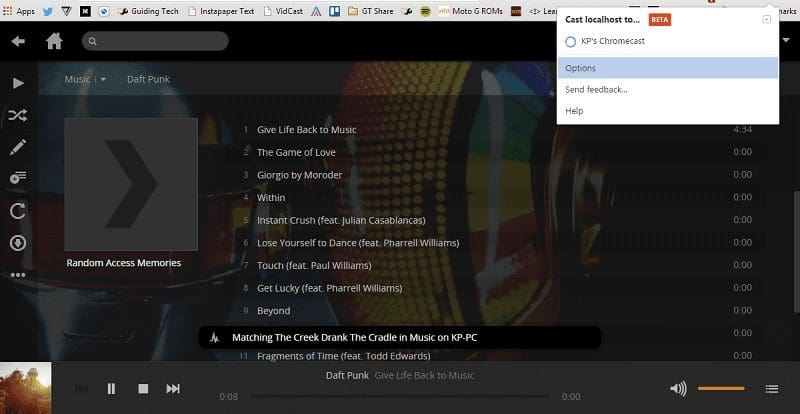
Task: Open the Spotify bookmark icon
Action: (425, 11)
